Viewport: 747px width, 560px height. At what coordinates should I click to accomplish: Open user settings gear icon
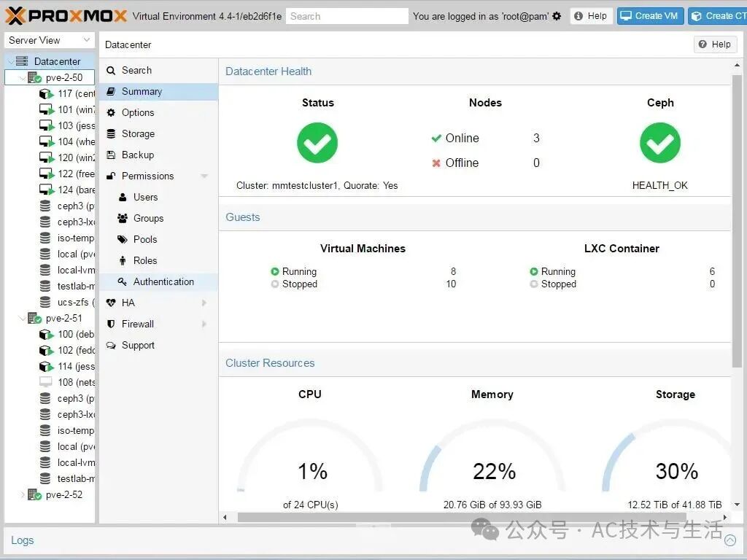pos(557,16)
